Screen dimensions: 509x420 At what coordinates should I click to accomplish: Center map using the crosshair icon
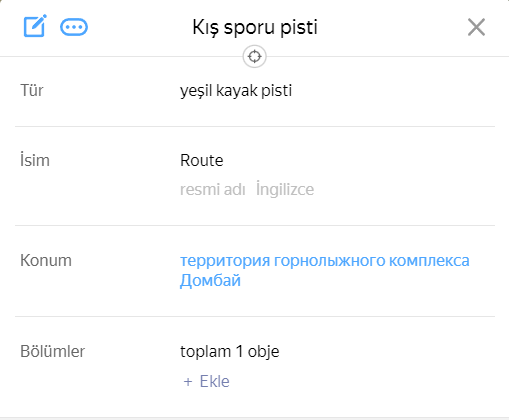click(x=254, y=56)
